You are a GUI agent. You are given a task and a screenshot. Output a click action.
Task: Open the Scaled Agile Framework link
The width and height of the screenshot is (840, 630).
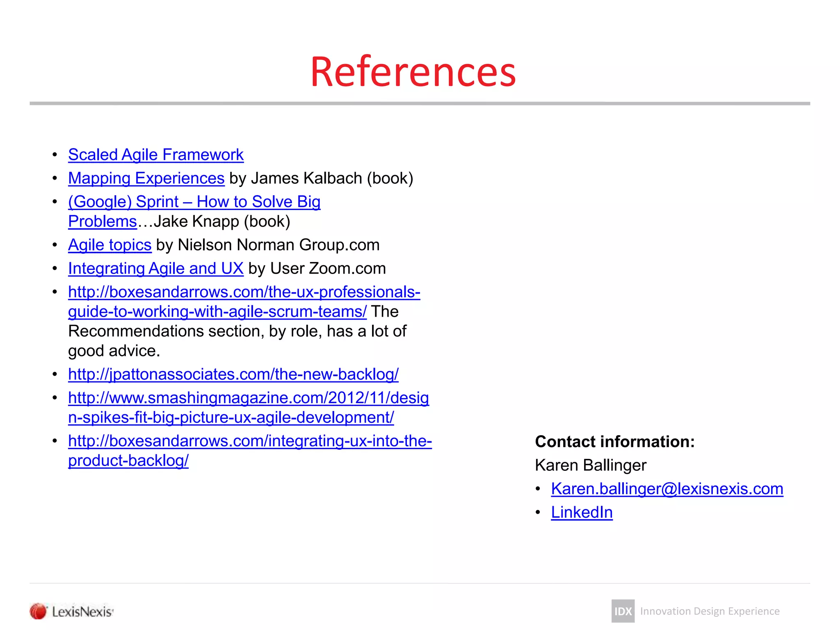pyautogui.click(x=156, y=155)
